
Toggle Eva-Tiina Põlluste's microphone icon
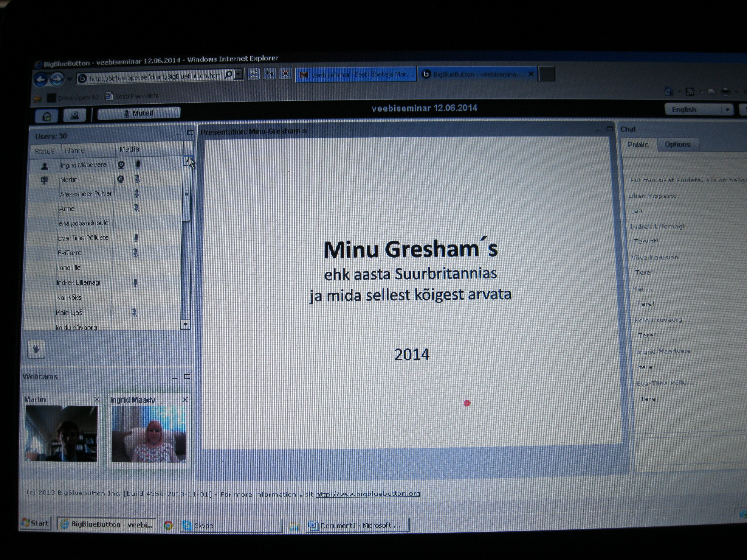coord(136,238)
